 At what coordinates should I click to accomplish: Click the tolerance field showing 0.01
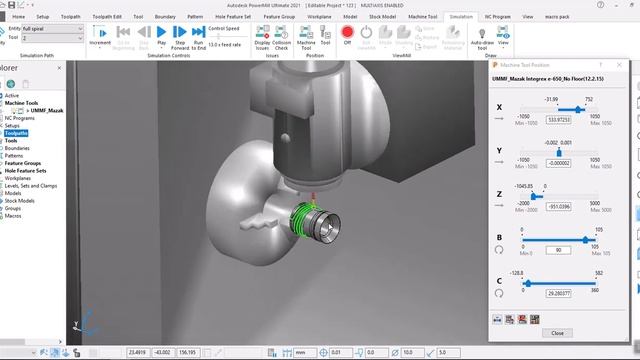341,353
